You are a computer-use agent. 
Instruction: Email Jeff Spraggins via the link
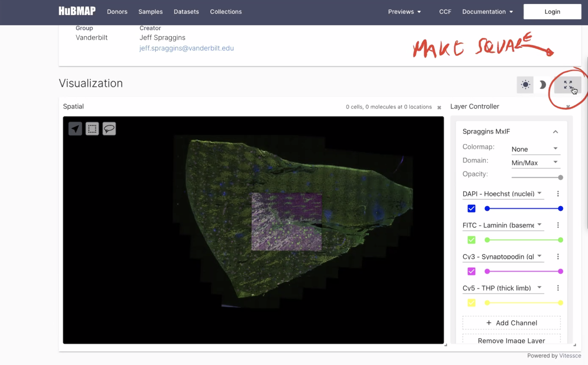186,48
